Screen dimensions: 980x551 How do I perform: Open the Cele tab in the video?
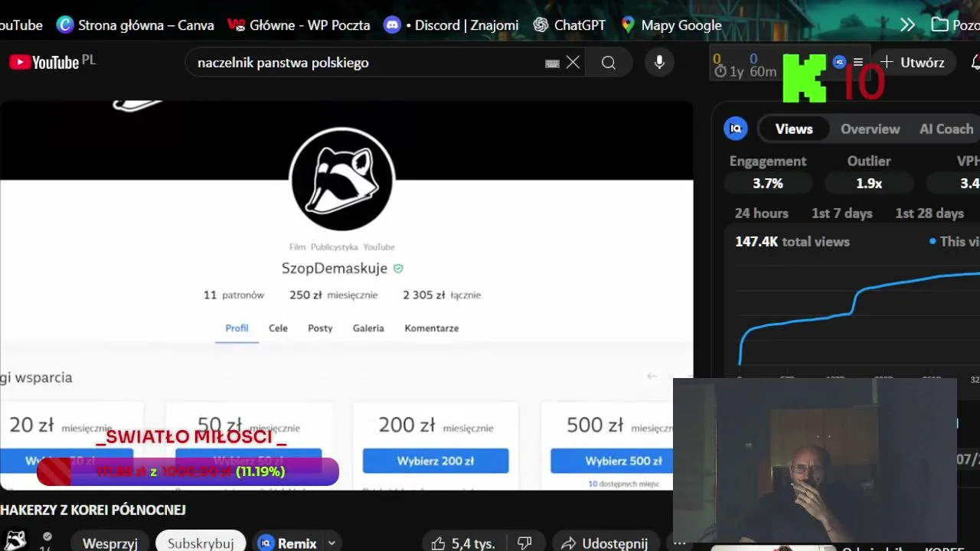(278, 328)
